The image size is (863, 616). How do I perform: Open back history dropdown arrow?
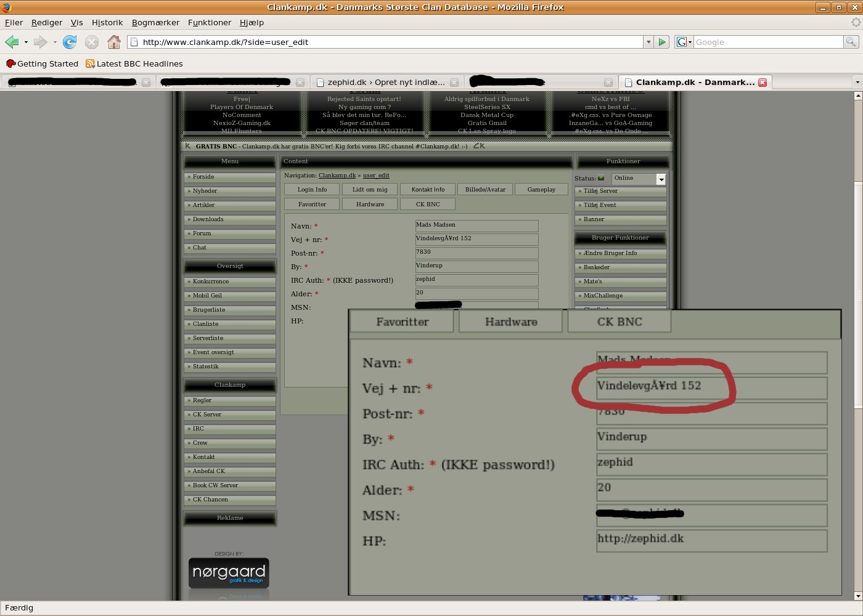pyautogui.click(x=26, y=42)
